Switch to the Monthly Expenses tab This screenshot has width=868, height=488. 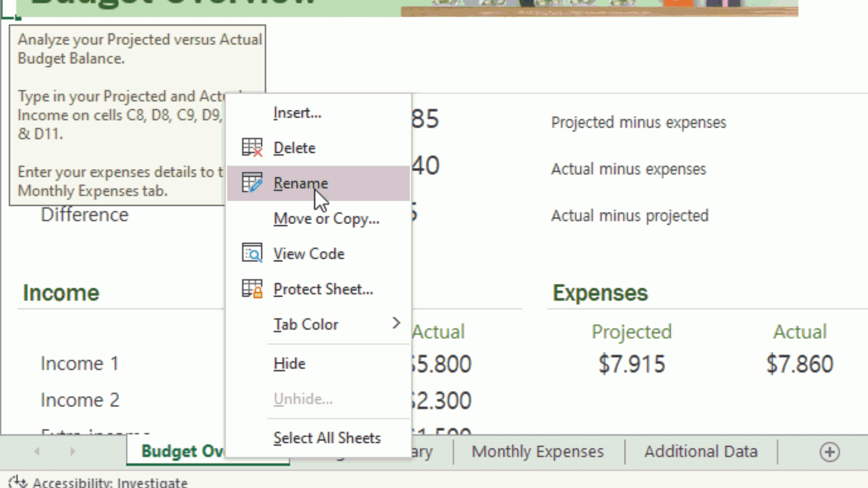tap(538, 451)
